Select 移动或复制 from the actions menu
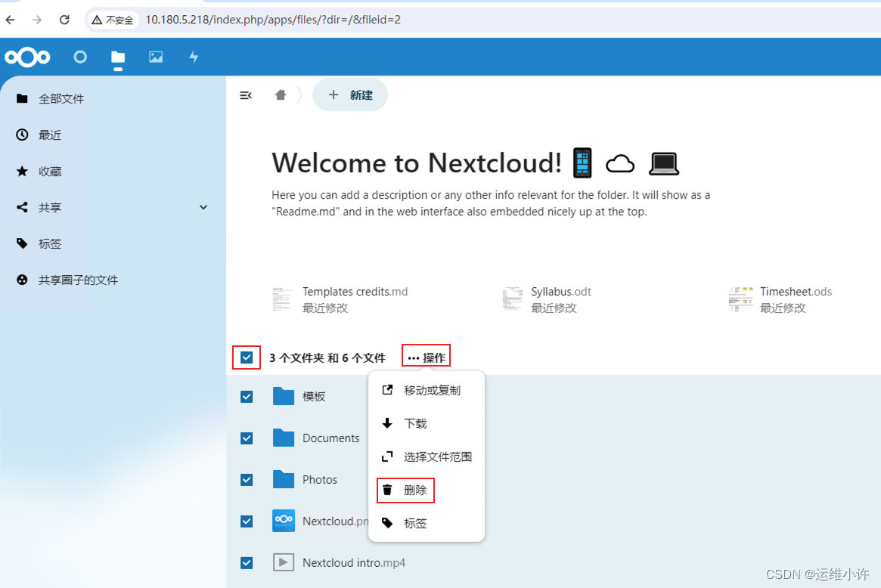This screenshot has height=588, width=881. (x=427, y=390)
